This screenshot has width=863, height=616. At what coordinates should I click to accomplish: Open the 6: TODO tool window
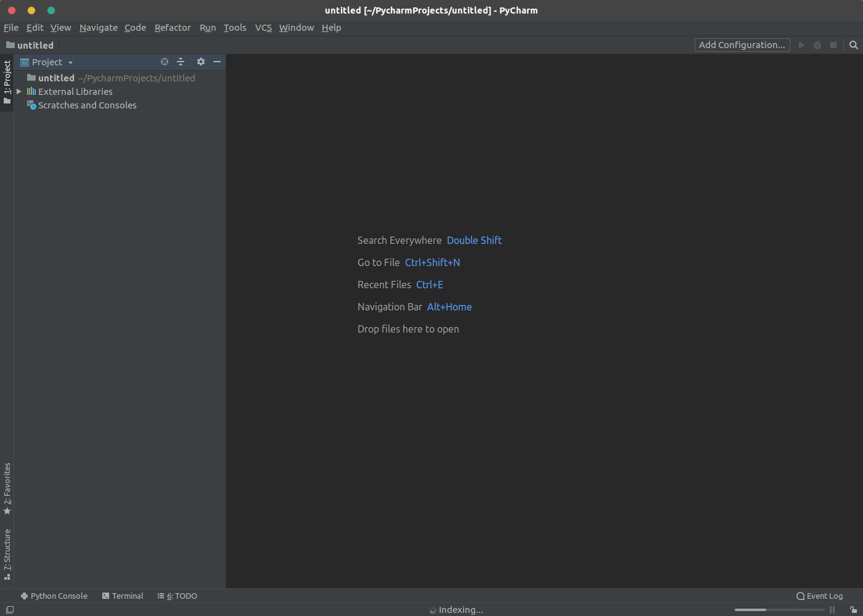(178, 596)
